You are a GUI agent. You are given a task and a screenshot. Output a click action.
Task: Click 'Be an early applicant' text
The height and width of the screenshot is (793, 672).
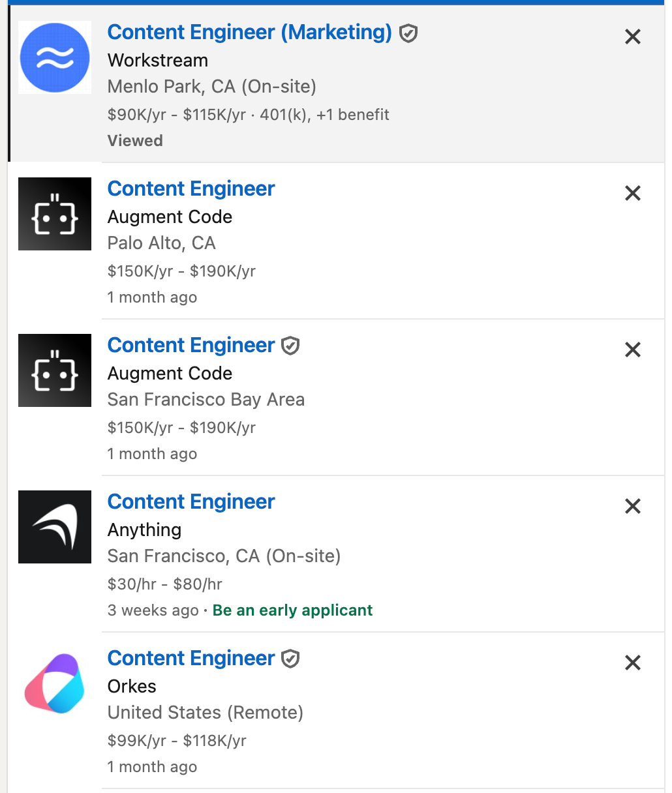click(x=292, y=610)
